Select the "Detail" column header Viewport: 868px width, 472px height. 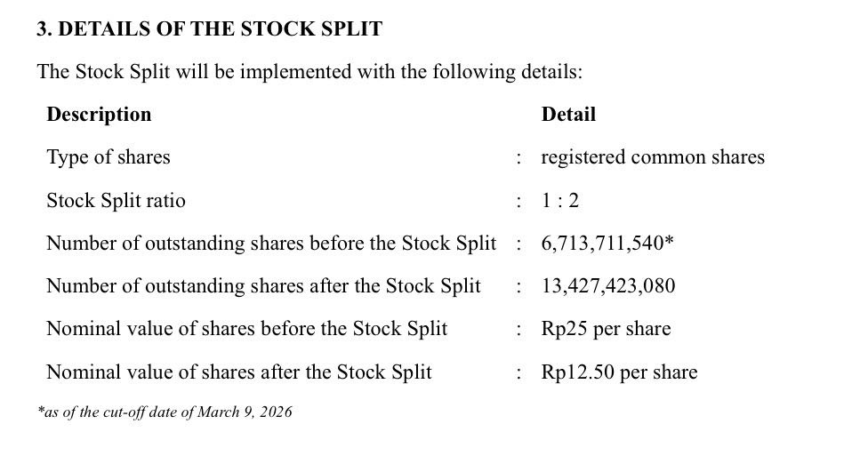[x=568, y=115]
